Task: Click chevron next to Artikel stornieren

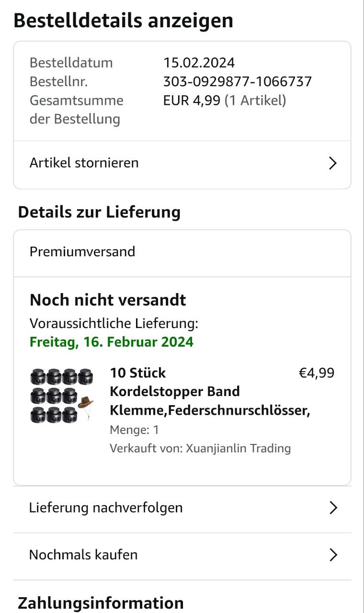Action: [333, 163]
